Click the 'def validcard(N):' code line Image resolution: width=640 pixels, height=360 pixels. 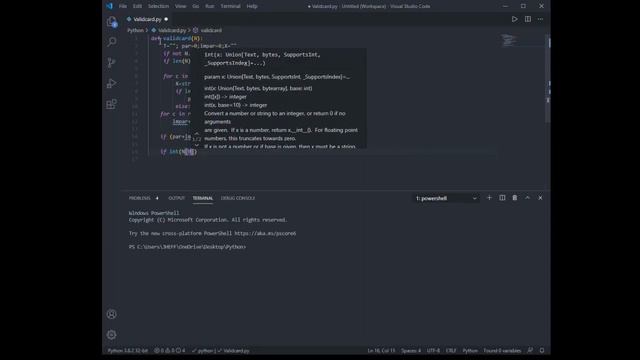(x=176, y=38)
